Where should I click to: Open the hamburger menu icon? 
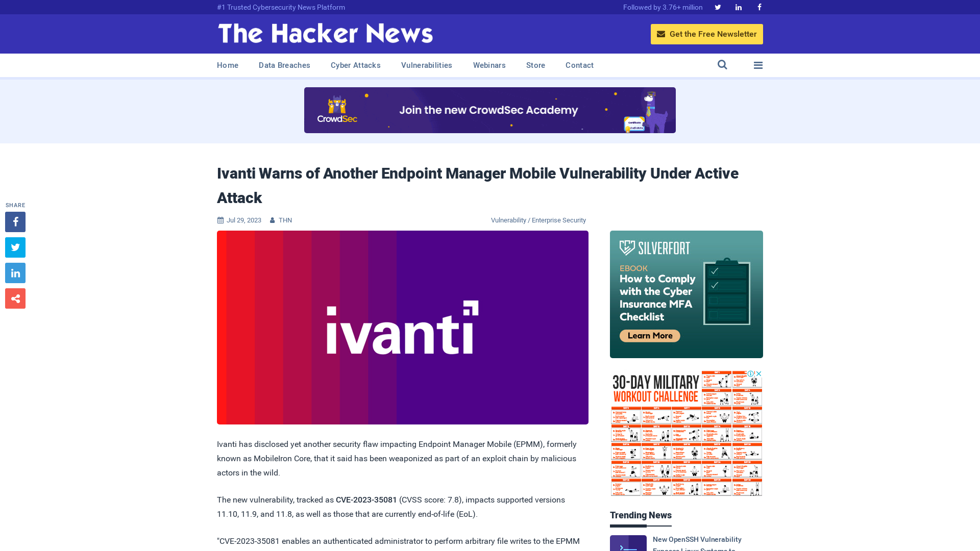[758, 65]
